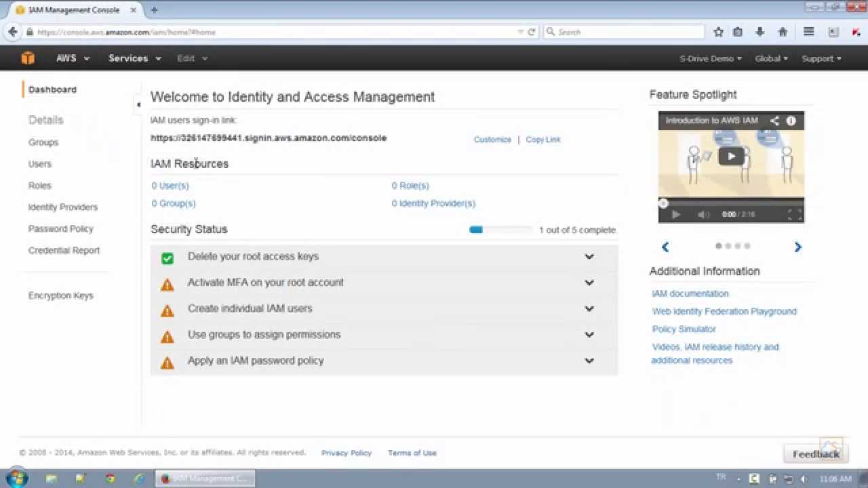Viewport: 868px width, 488px height.
Task: Click the warning icon beside Use groups
Action: coord(167,337)
